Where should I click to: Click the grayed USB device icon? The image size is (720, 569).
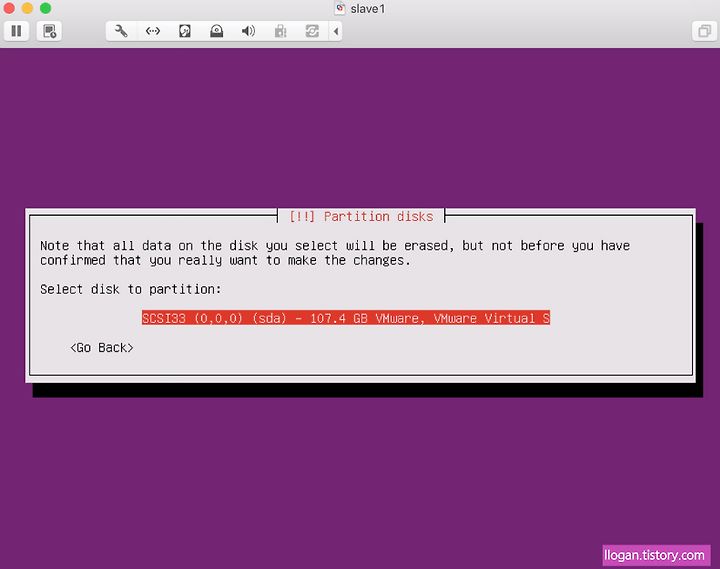pyautogui.click(x=280, y=31)
